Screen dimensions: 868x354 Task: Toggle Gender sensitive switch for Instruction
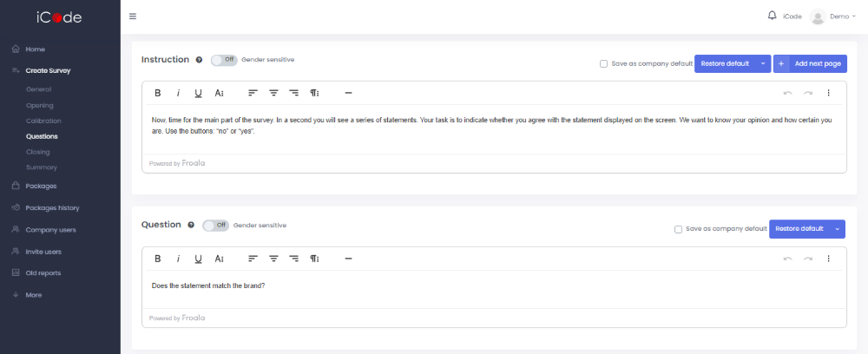(224, 60)
